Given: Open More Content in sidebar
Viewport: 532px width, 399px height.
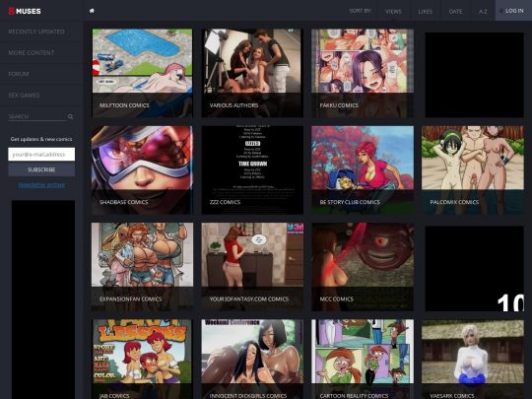Looking at the screenshot, I should (32, 53).
